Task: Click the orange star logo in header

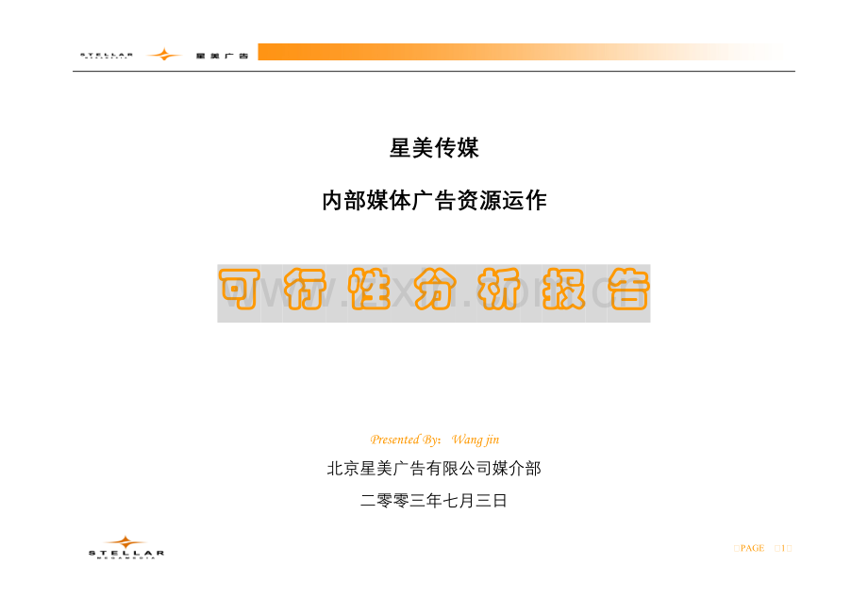Action: pyautogui.click(x=164, y=54)
